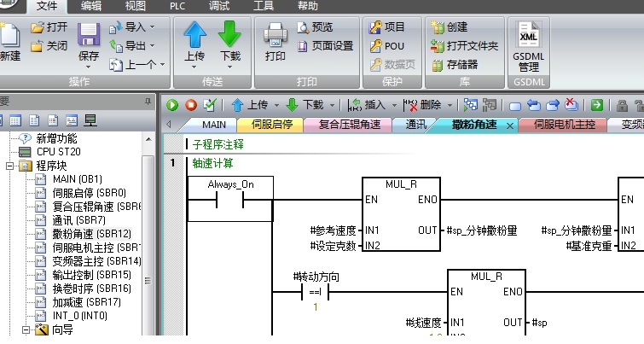Click 打开文件夹 in library group
This screenshot has width=644, height=344.
coord(465,45)
